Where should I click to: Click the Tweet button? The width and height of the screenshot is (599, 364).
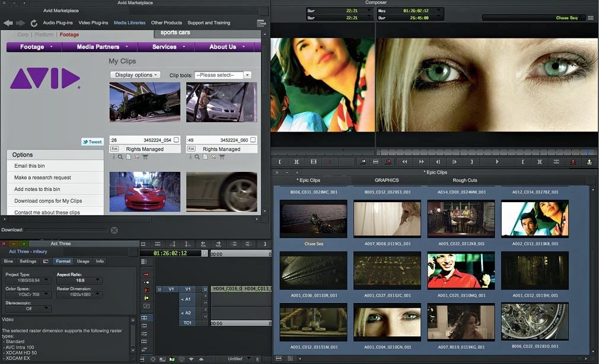pyautogui.click(x=91, y=142)
